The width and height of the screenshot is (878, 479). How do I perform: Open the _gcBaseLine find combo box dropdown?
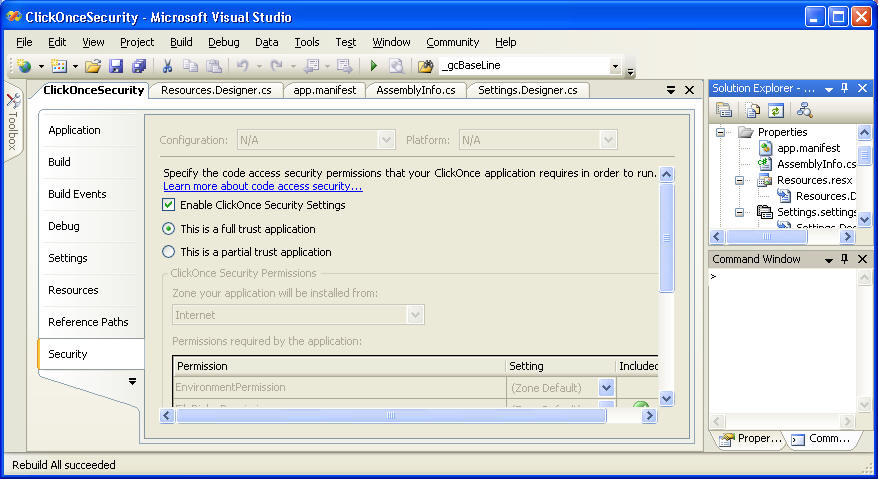[615, 66]
